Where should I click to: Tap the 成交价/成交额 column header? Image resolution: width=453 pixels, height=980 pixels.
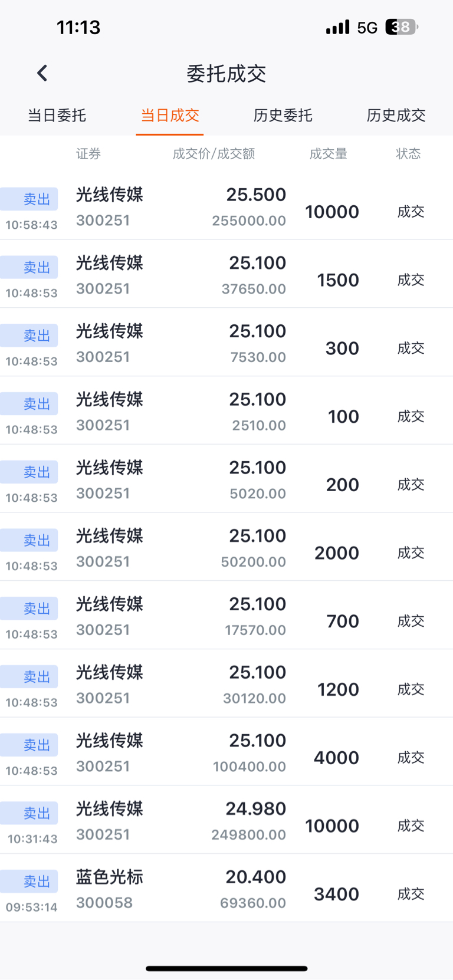pyautogui.click(x=214, y=154)
